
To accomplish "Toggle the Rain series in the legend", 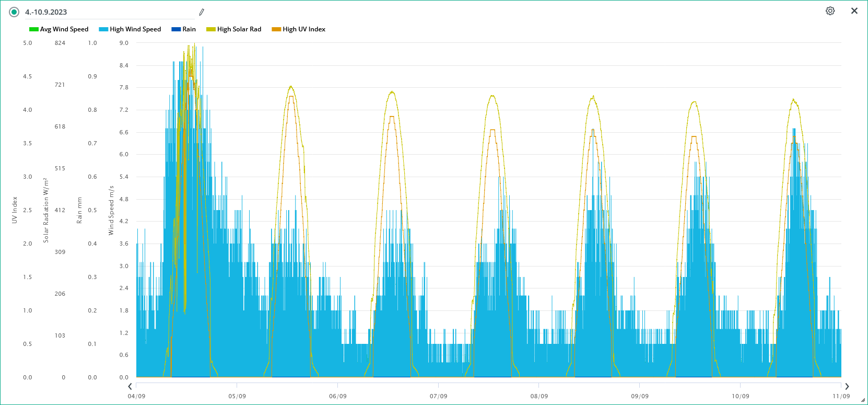I will [189, 29].
